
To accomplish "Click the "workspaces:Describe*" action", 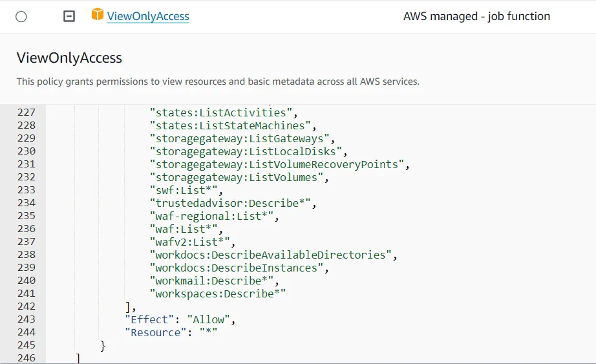I will tap(217, 294).
